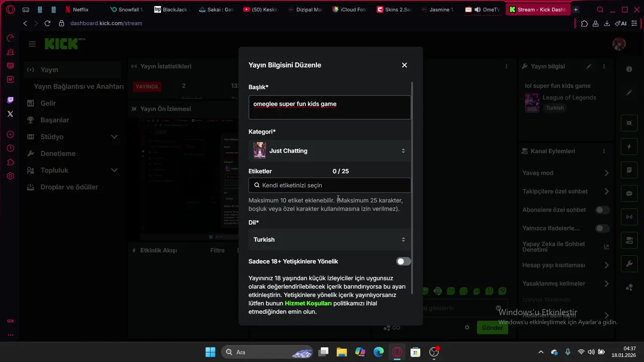The image size is (644, 362).
Task: Open Hesap yaşı kısıtlaması settings
Action: tap(566, 265)
